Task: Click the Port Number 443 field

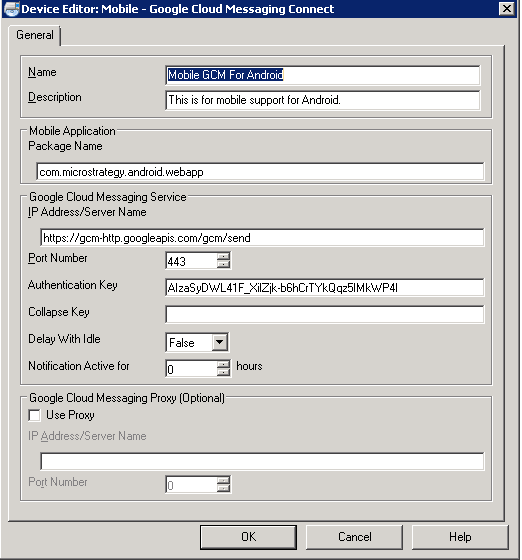Action: 191,261
